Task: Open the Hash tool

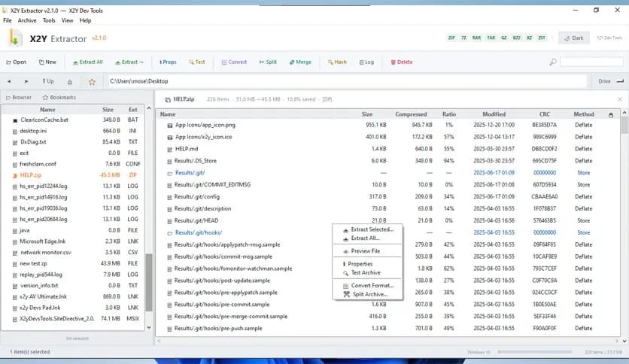Action: pos(337,62)
